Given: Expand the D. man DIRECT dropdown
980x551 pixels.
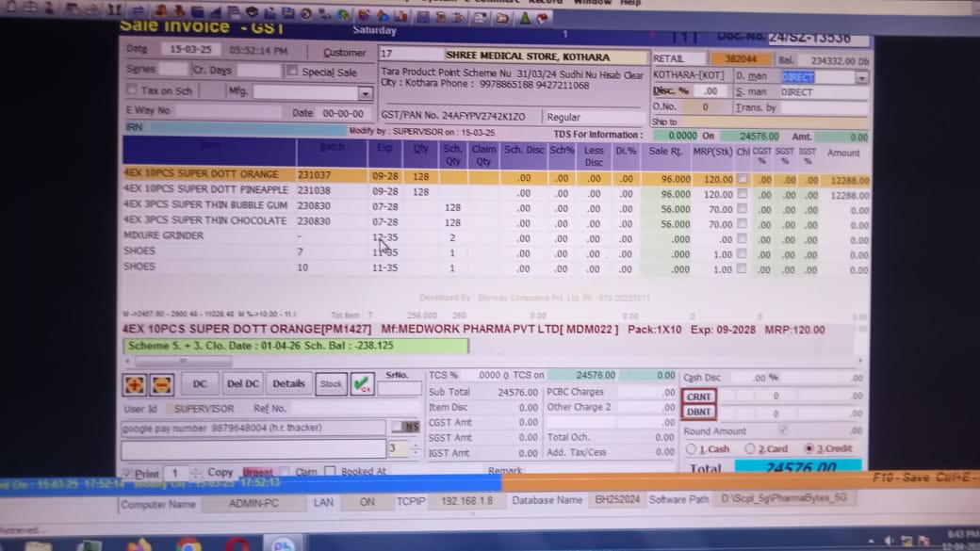Looking at the screenshot, I should tap(861, 77).
